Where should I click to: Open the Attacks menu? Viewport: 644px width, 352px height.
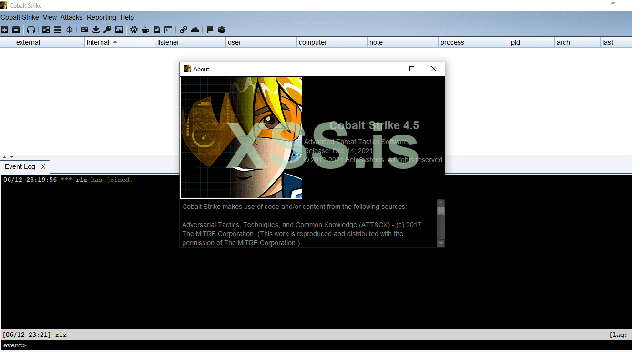point(71,17)
